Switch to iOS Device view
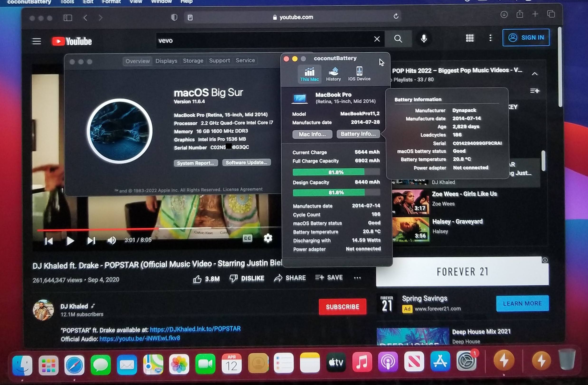The width and height of the screenshot is (588, 385). [359, 74]
